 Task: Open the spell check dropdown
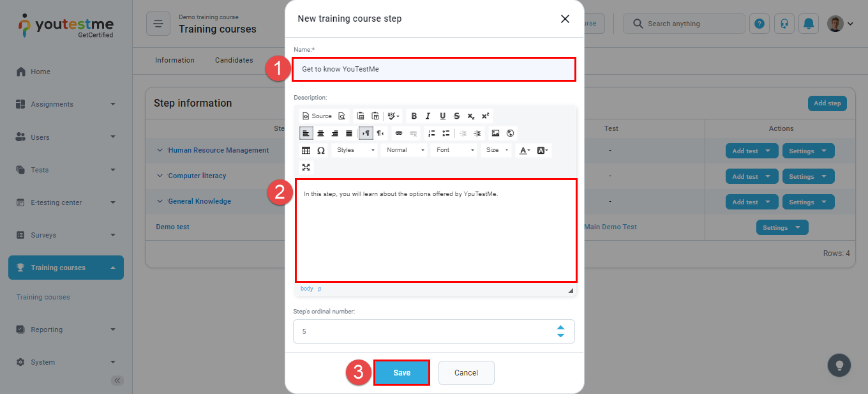[394, 116]
